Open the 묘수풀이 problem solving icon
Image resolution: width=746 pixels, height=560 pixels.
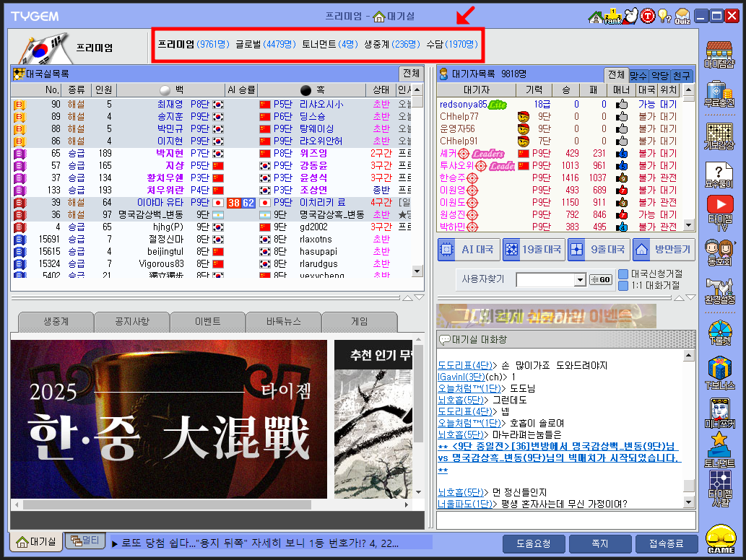[719, 175]
